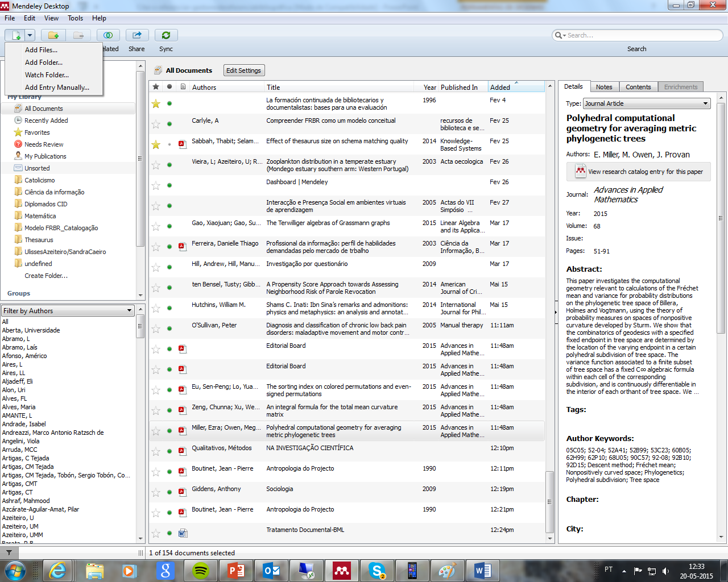Open PDF icon for Miller, Ezra row
This screenshot has height=582, width=728.
click(183, 431)
